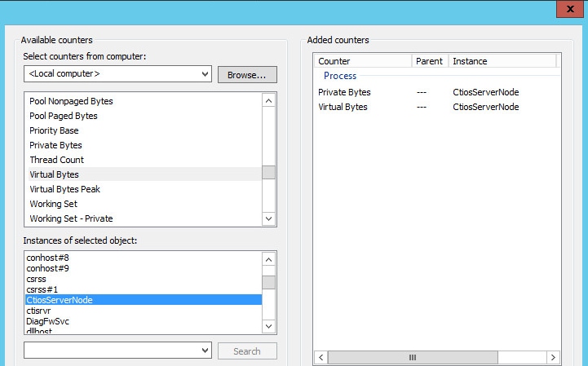Collapse the Process group in added counters
The image size is (588, 366).
click(340, 76)
